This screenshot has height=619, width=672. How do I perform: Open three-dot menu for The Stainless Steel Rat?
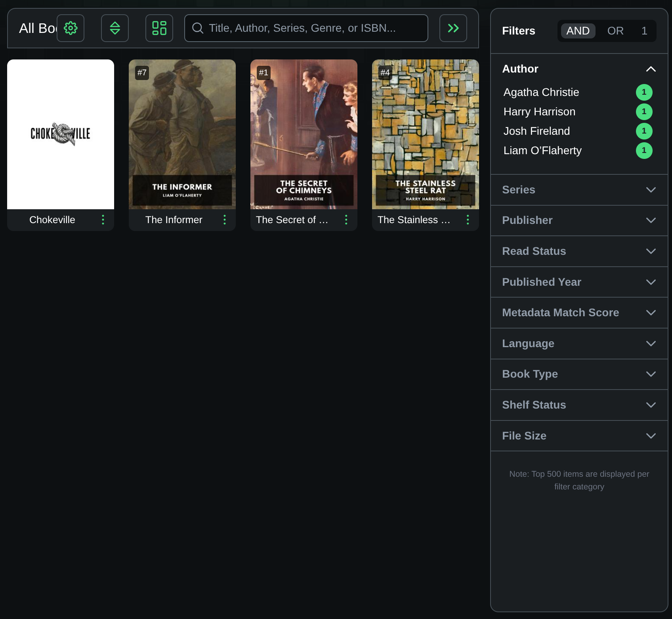pyautogui.click(x=468, y=220)
